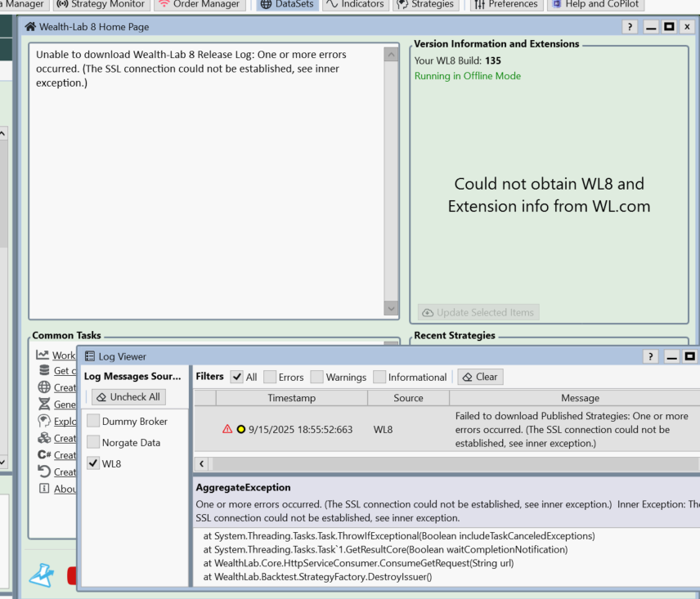Enable the Dummy Broker log source
The width and height of the screenshot is (700, 599).
(93, 422)
